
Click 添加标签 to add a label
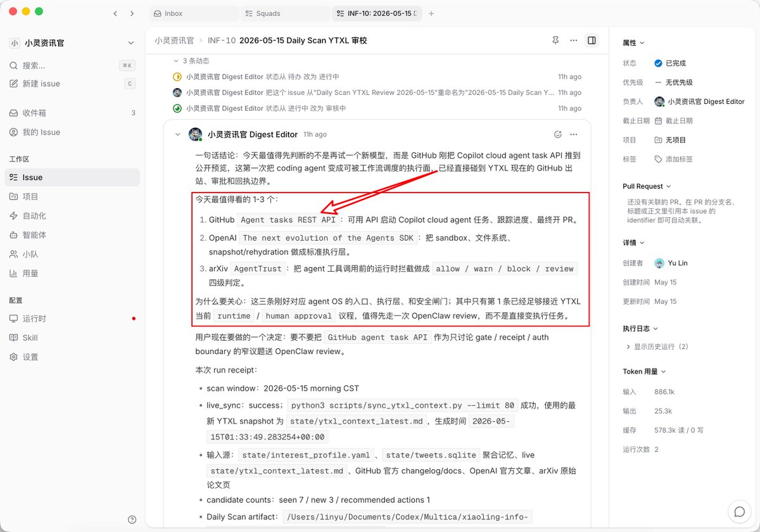(x=673, y=160)
